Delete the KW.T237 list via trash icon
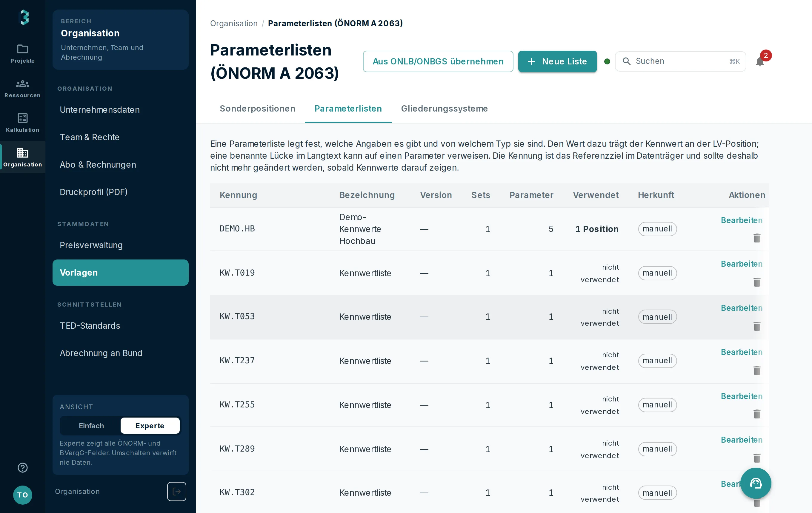 (x=757, y=370)
